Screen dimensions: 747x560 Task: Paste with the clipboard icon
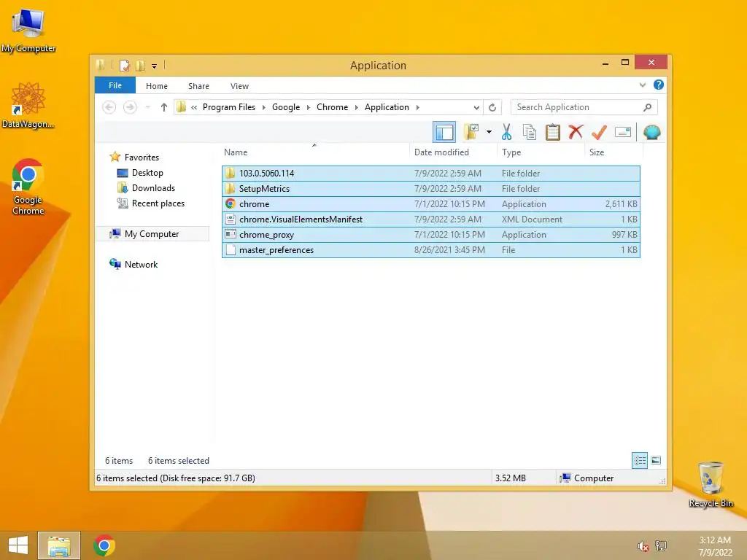(x=553, y=132)
